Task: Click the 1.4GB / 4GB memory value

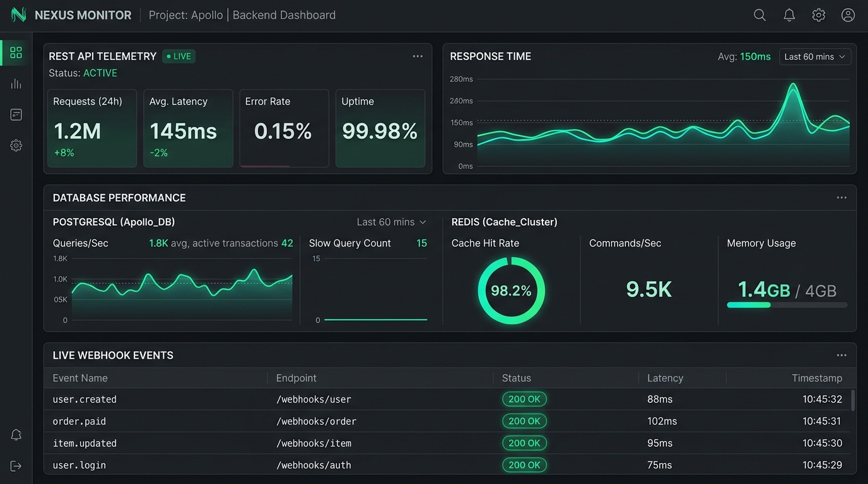Action: click(x=787, y=290)
